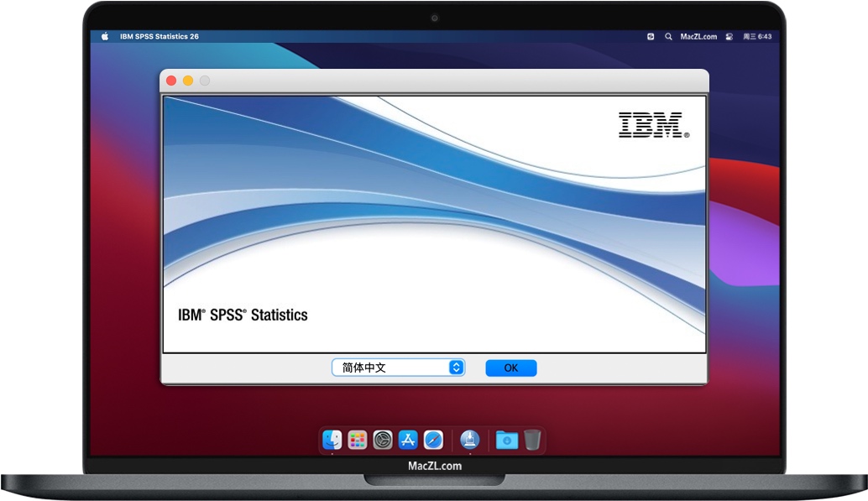
Task: Click the input source menu bar icon
Action: [651, 37]
